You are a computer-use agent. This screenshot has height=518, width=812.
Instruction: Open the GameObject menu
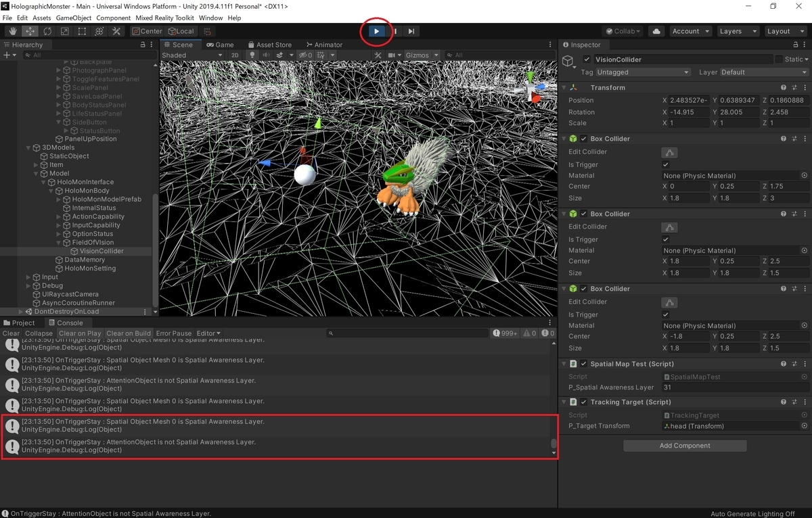click(73, 18)
